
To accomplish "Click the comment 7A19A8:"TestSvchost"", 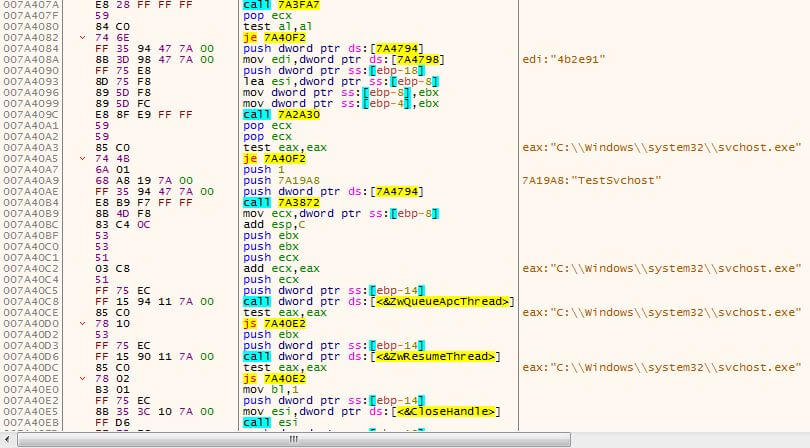I will [592, 180].
